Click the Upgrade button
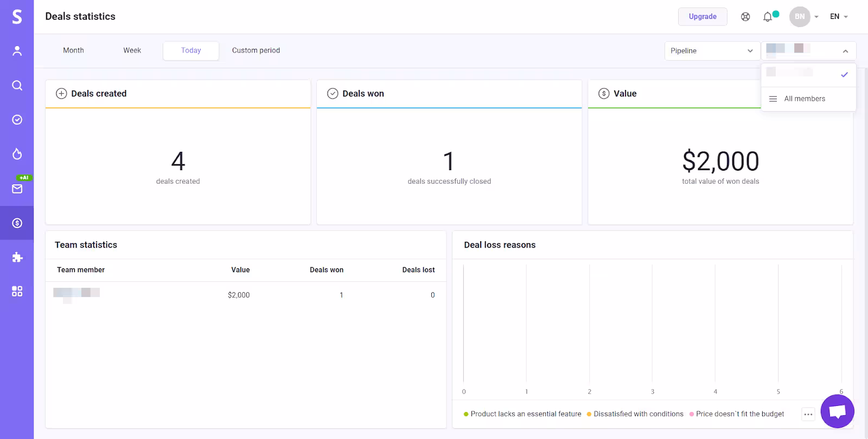Screen dimensions: 868x439 pyautogui.click(x=703, y=17)
